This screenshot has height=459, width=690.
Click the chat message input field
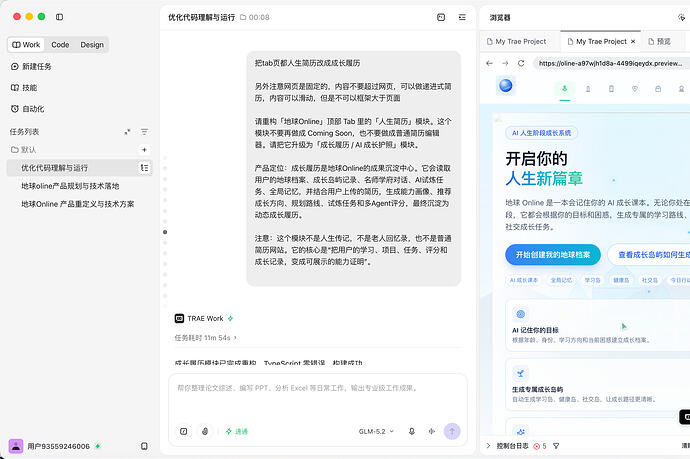[x=317, y=397]
